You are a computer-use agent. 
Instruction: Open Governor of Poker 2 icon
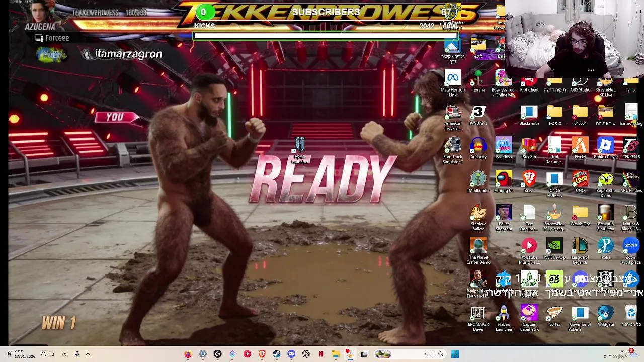click(x=580, y=319)
